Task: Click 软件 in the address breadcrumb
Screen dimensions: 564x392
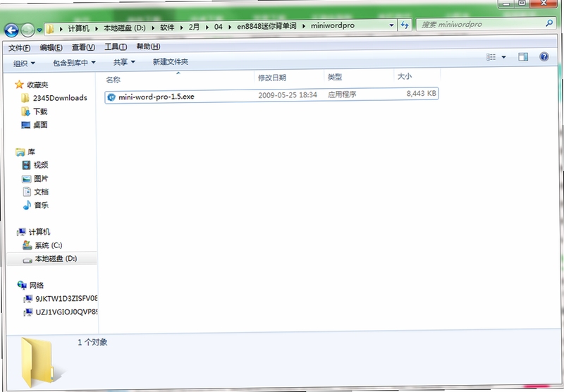Action: [x=167, y=27]
